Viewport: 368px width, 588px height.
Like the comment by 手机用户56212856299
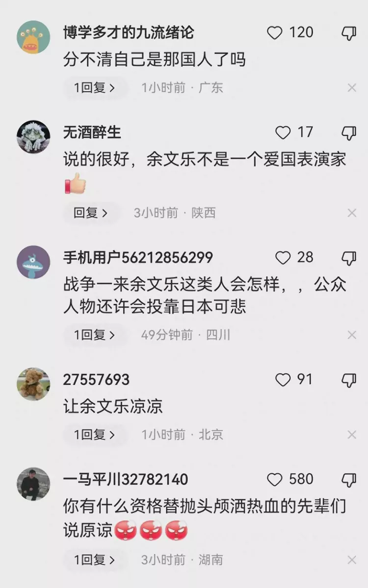pyautogui.click(x=283, y=257)
